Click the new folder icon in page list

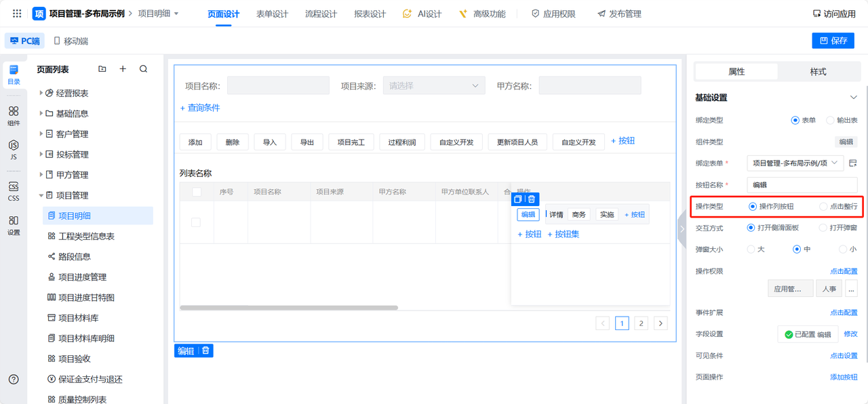click(x=102, y=69)
